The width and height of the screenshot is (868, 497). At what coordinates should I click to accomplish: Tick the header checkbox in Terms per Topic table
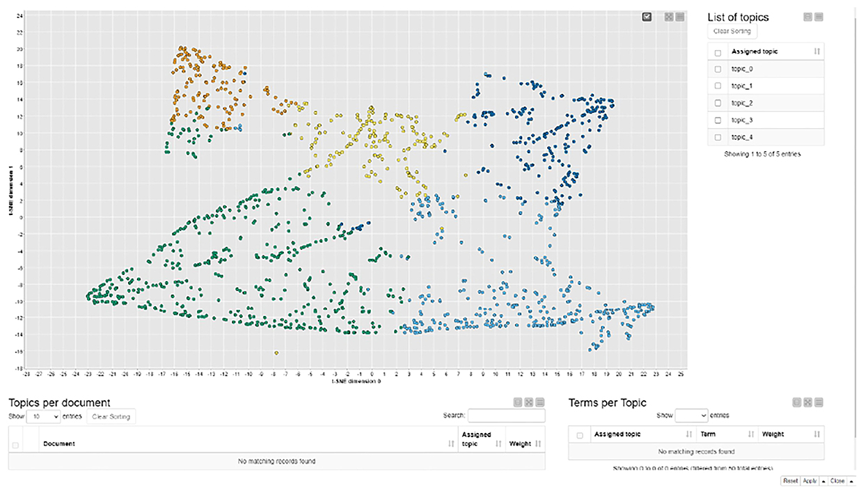[x=579, y=435]
